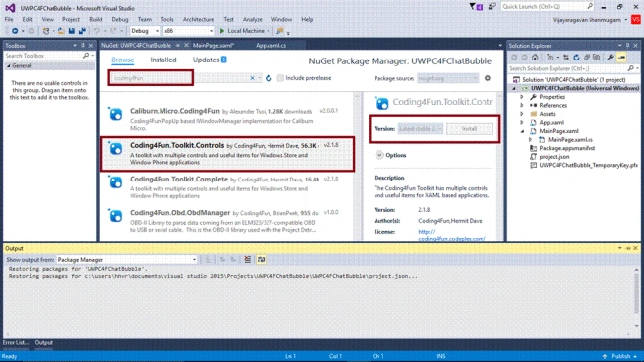Open the Architecture menu
The height and width of the screenshot is (362, 644).
click(x=199, y=19)
